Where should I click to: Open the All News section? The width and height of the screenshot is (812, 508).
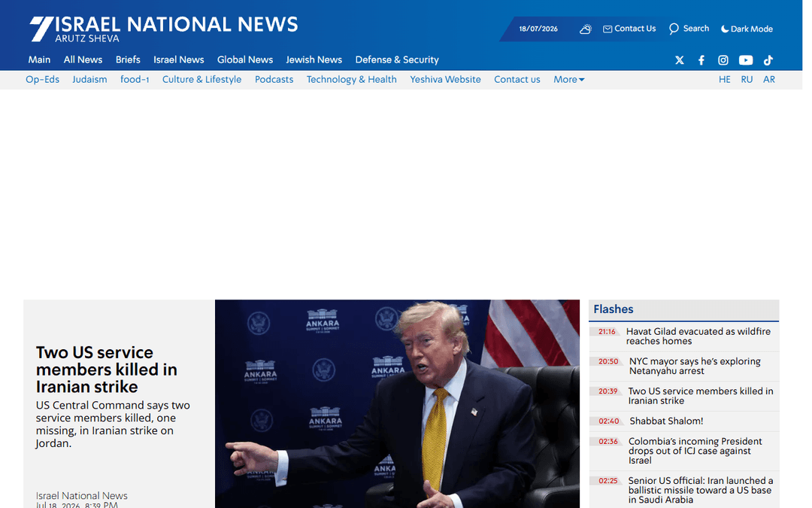(x=83, y=59)
